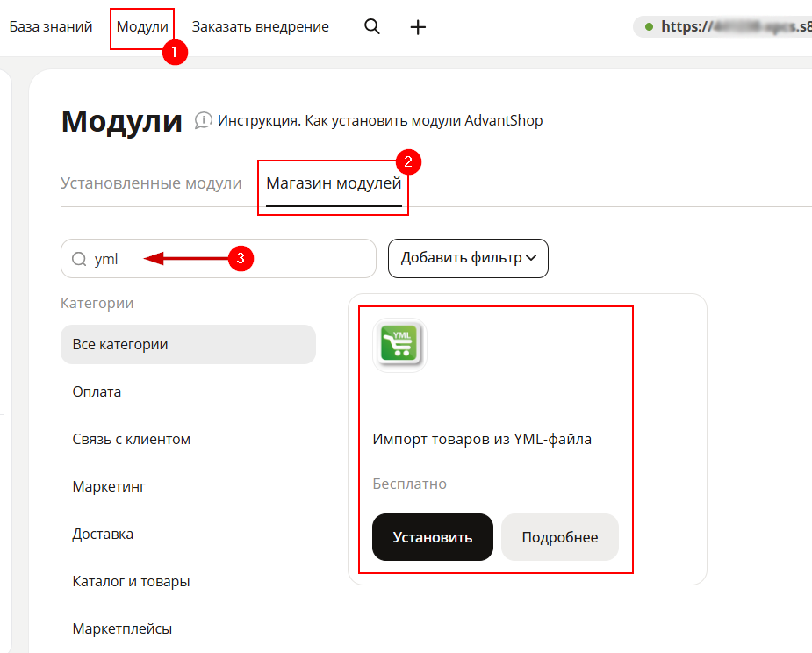The height and width of the screenshot is (653, 812).
Task: Switch to Магазин модулей tab
Action: (334, 183)
